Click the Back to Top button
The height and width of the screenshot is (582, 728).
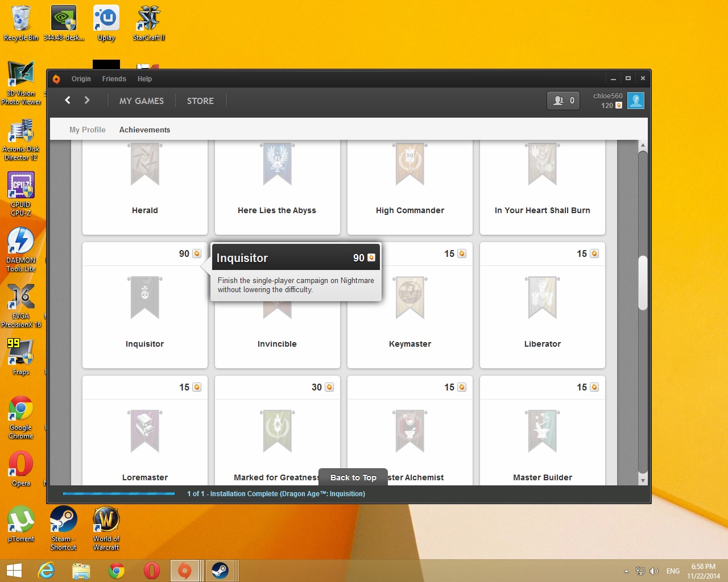[x=353, y=477]
